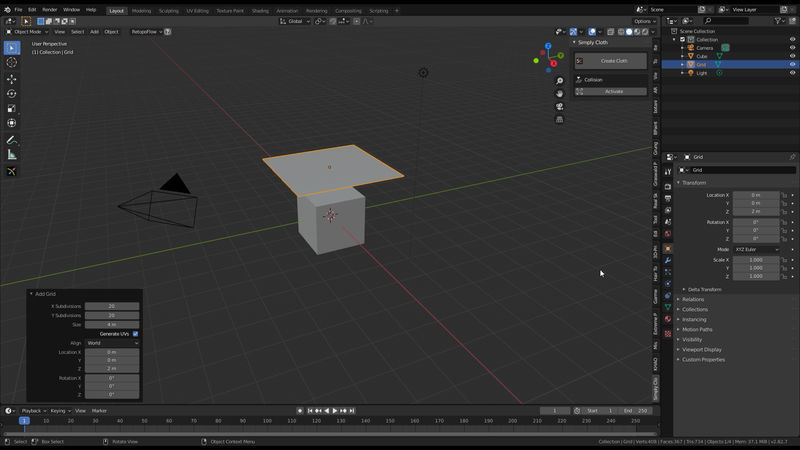The width and height of the screenshot is (800, 450).
Task: Activate the Select Box tool
Action: (x=12, y=47)
